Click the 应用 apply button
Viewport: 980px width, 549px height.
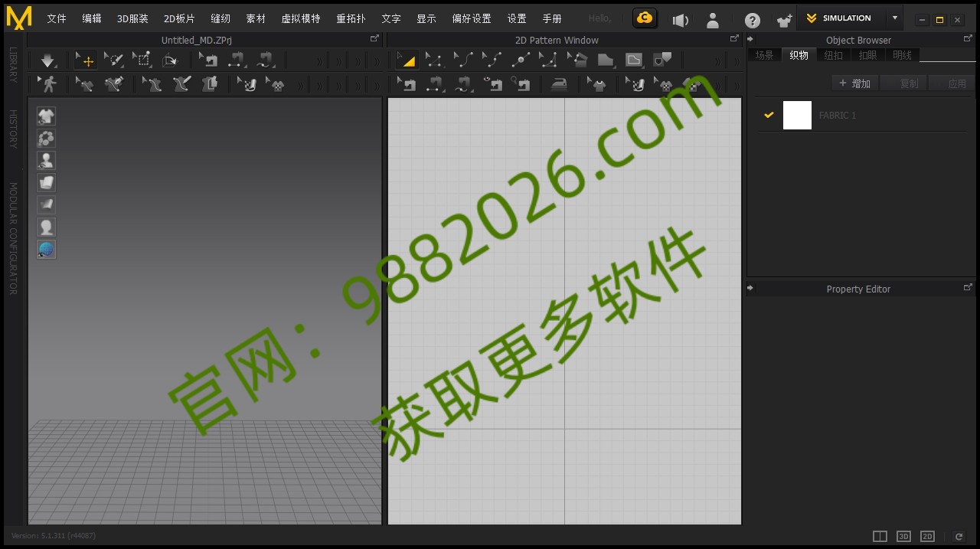(952, 83)
